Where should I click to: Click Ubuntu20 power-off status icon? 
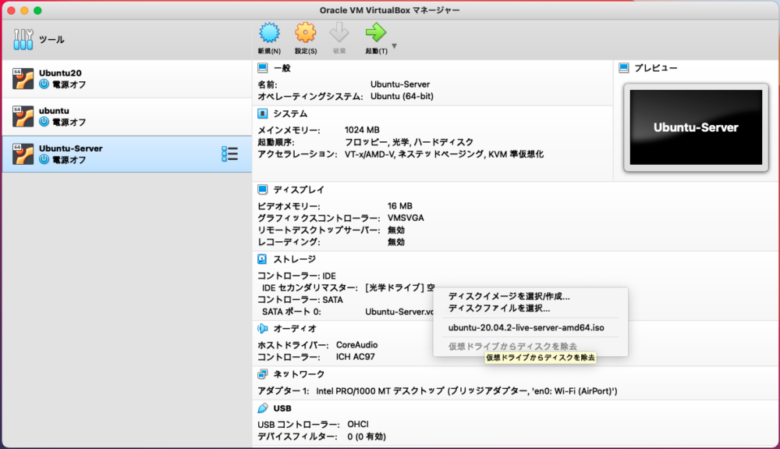[44, 85]
